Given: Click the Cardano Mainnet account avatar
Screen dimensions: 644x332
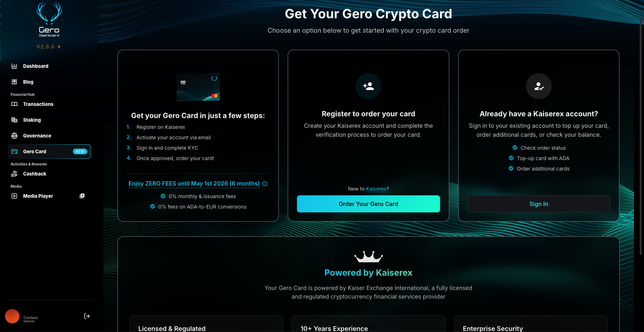Looking at the screenshot, I should point(12,316).
